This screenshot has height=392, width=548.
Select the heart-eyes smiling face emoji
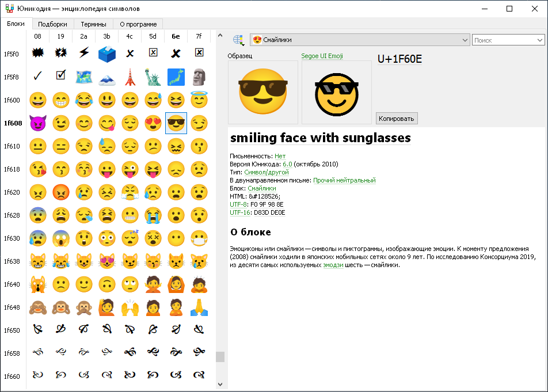pyautogui.click(x=153, y=123)
